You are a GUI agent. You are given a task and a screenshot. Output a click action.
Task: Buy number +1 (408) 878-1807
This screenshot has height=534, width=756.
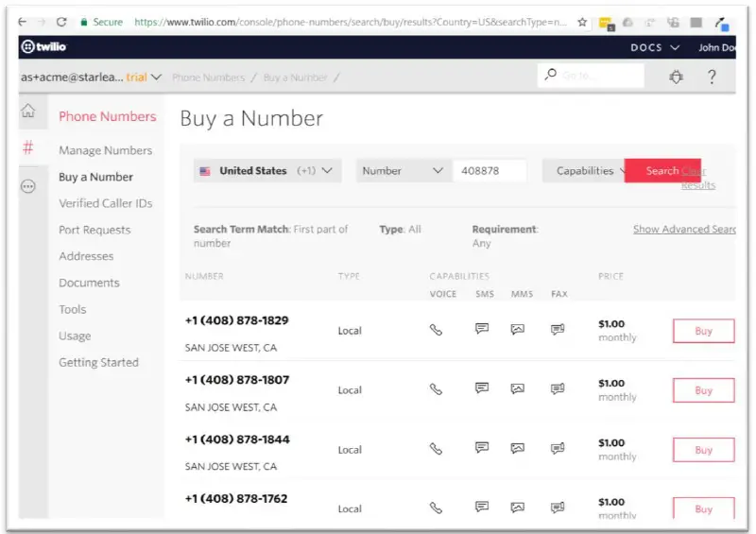[703, 390]
